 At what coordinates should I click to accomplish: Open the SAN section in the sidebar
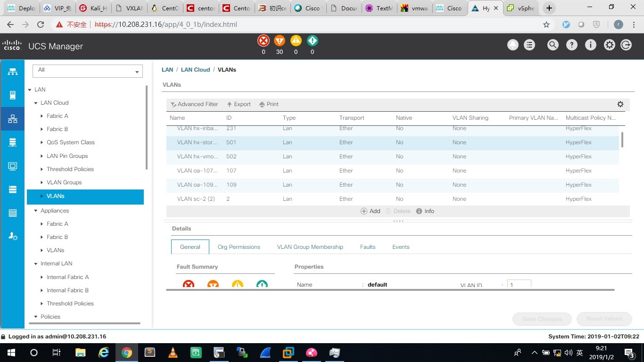tap(13, 142)
